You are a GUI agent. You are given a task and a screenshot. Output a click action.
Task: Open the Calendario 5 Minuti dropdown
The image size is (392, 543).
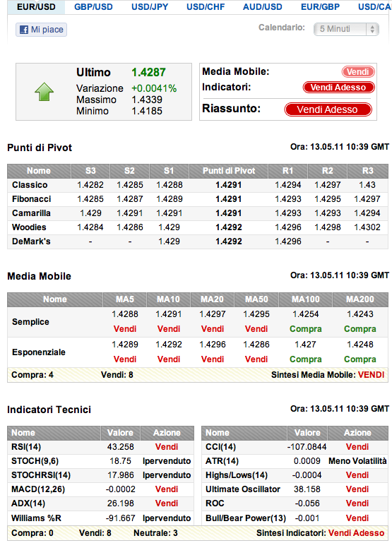(x=346, y=29)
